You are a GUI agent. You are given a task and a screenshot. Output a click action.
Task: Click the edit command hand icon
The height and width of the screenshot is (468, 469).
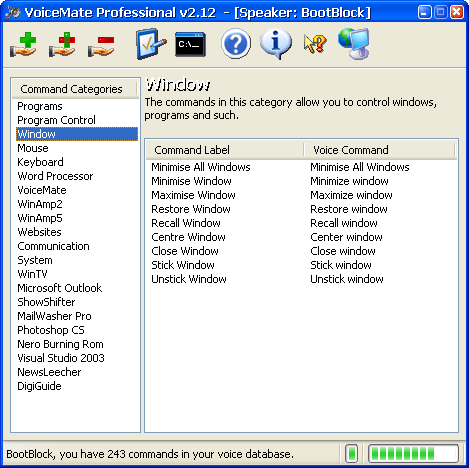[62, 45]
